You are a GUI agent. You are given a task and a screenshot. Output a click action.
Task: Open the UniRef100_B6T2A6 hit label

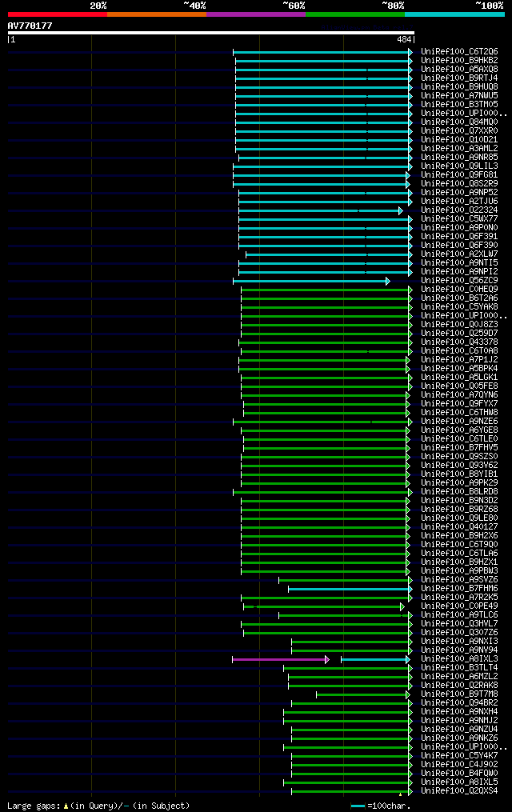(459, 298)
